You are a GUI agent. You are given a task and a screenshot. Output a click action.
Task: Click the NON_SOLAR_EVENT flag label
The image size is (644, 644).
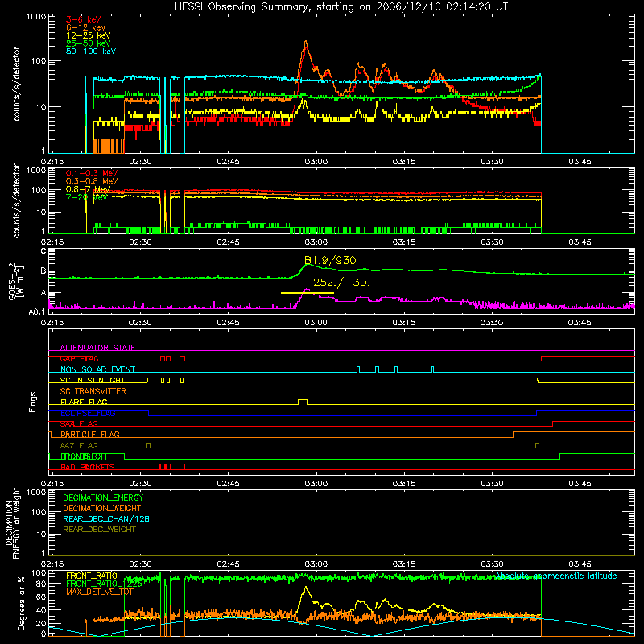[97, 369]
